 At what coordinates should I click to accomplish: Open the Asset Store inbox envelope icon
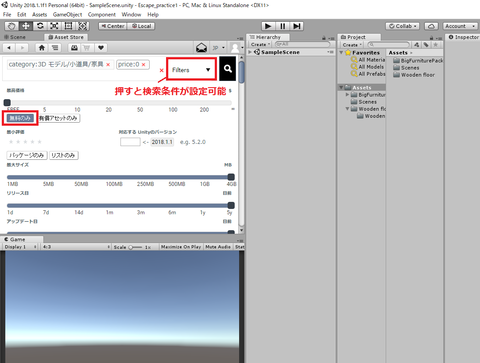click(201, 48)
